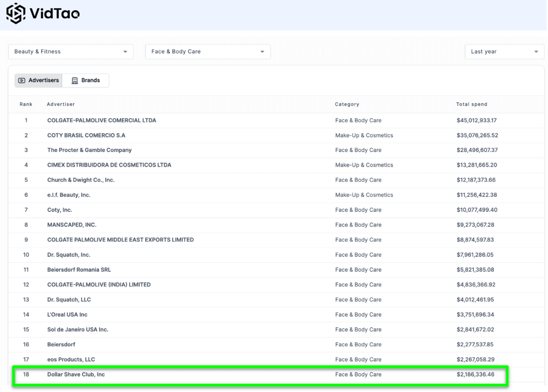This screenshot has width=548, height=392.
Task: Click the $13,281,665.20 total spend value
Action: click(477, 165)
